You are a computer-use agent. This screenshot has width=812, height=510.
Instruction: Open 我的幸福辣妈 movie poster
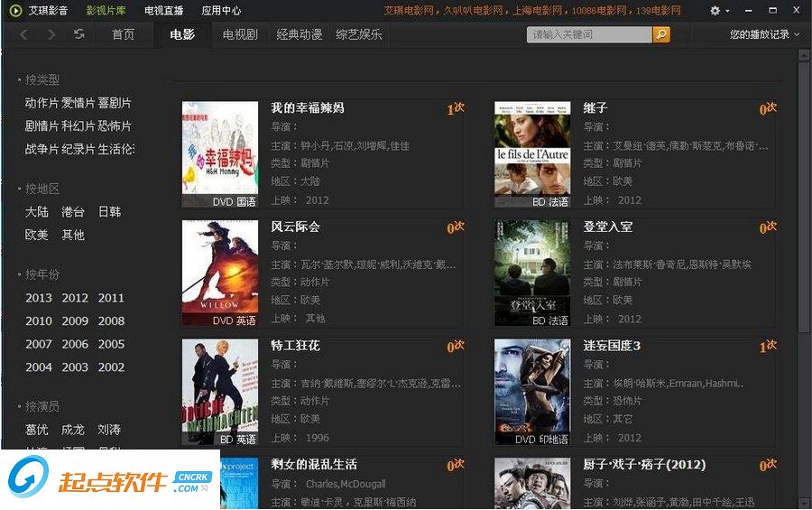(220, 155)
